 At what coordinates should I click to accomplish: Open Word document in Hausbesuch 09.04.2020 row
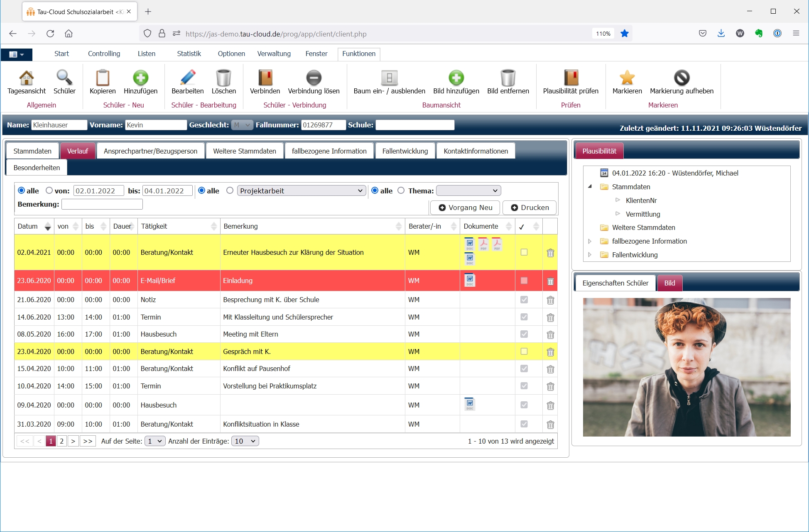click(470, 404)
